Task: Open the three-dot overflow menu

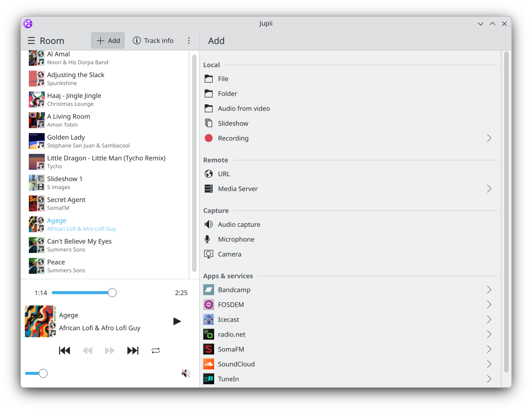Action: (x=189, y=41)
